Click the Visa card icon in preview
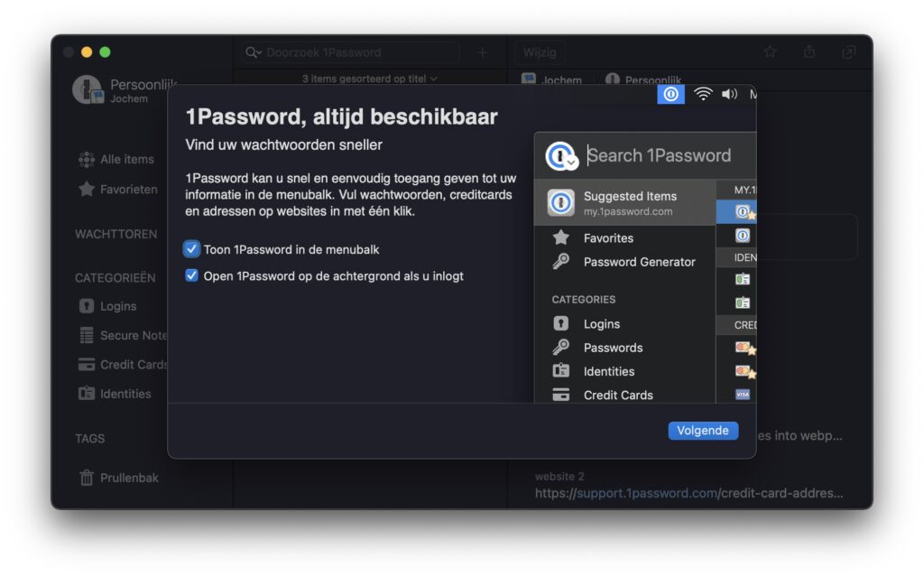Screen dimensions: 924x577 [743, 394]
